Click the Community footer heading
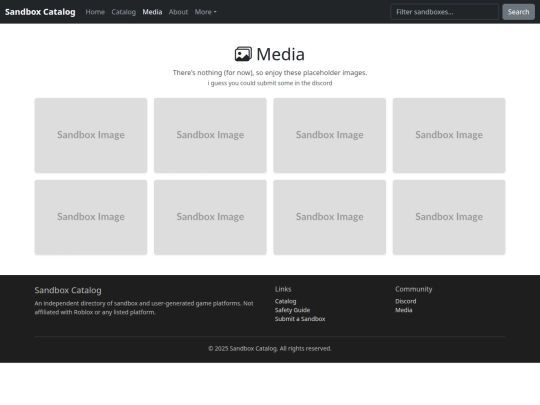Image resolution: width=540 pixels, height=405 pixels. point(414,289)
